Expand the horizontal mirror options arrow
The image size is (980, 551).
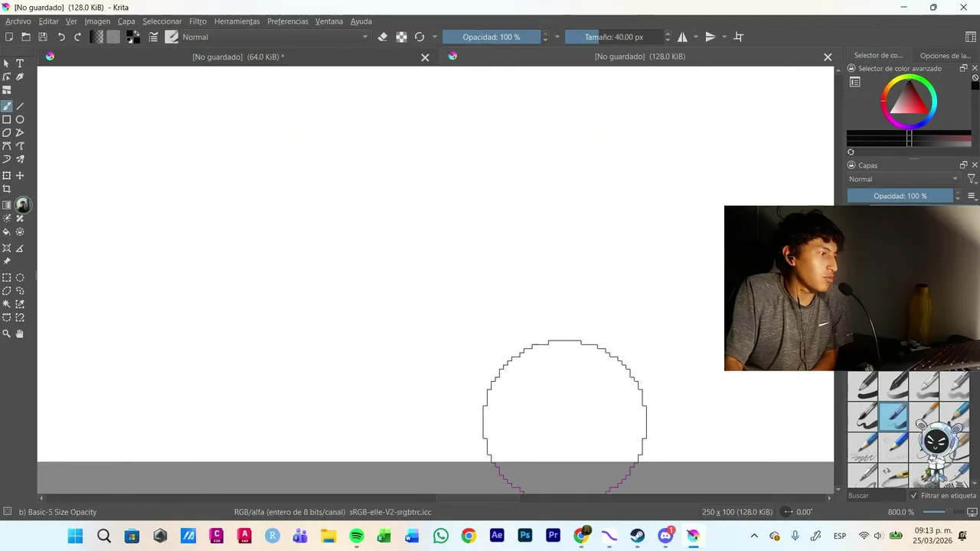point(696,37)
